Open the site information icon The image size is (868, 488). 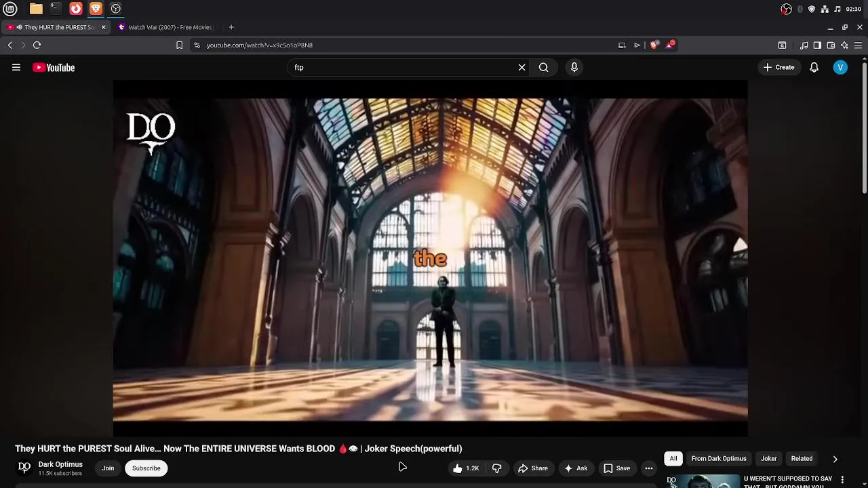(197, 45)
